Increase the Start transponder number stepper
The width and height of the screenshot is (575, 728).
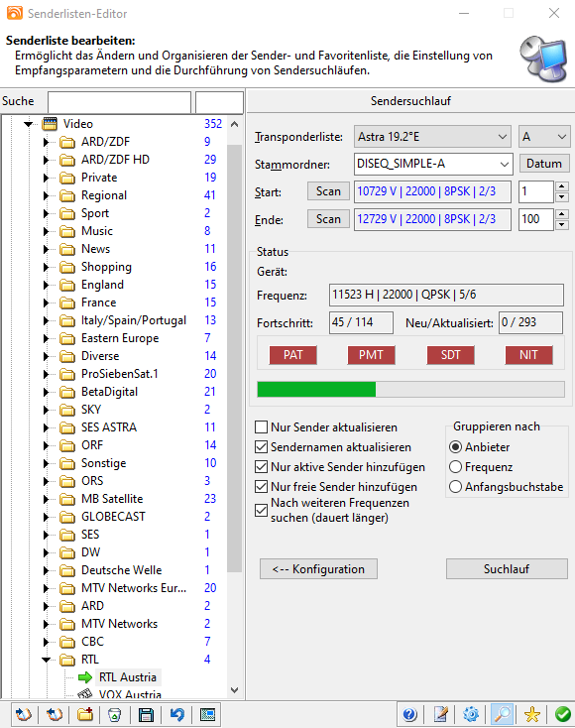coord(562,186)
